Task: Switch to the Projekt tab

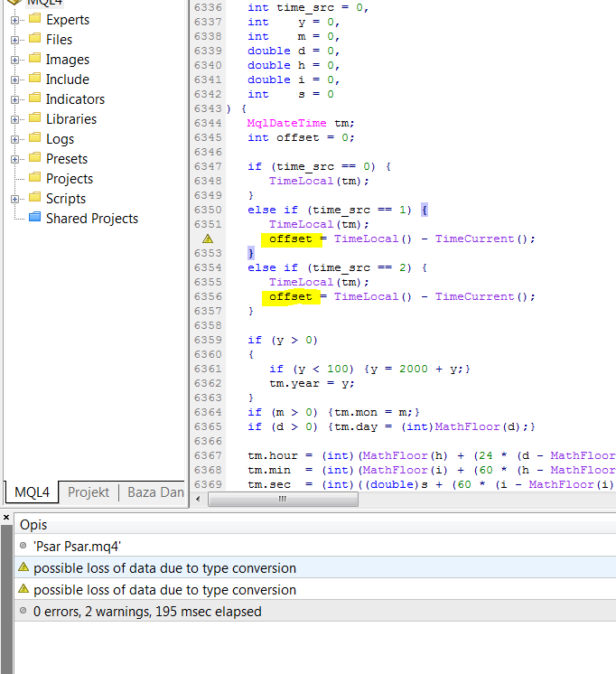Action: tap(89, 491)
